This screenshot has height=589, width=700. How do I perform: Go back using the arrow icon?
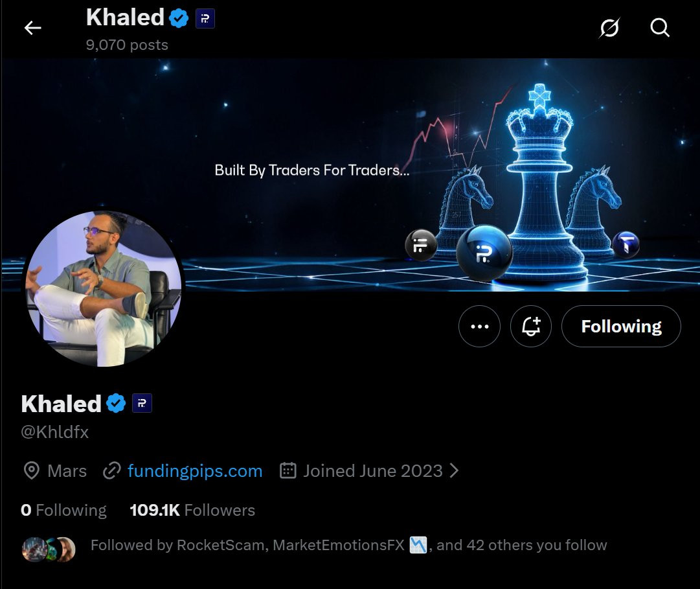[x=32, y=28]
